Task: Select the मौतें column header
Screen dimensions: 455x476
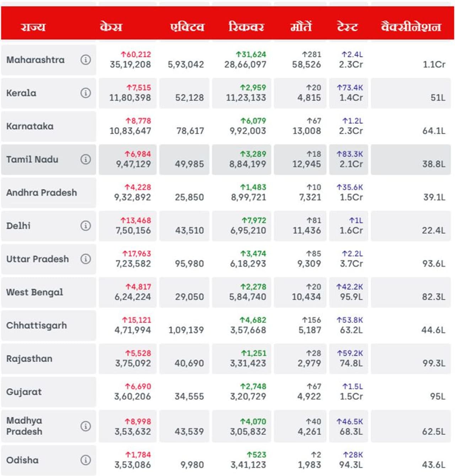Action: coord(301,27)
